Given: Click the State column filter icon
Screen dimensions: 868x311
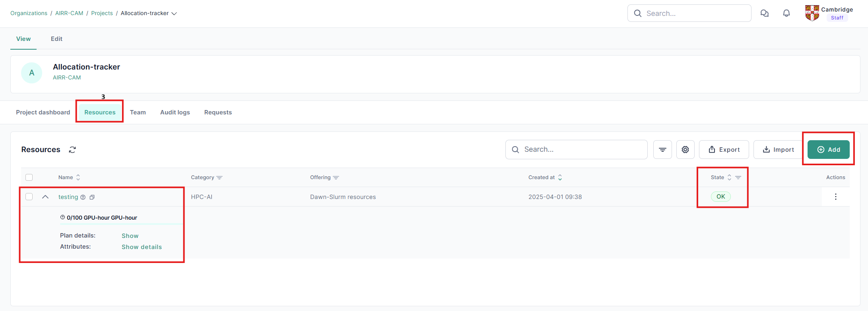Looking at the screenshot, I should 738,178.
